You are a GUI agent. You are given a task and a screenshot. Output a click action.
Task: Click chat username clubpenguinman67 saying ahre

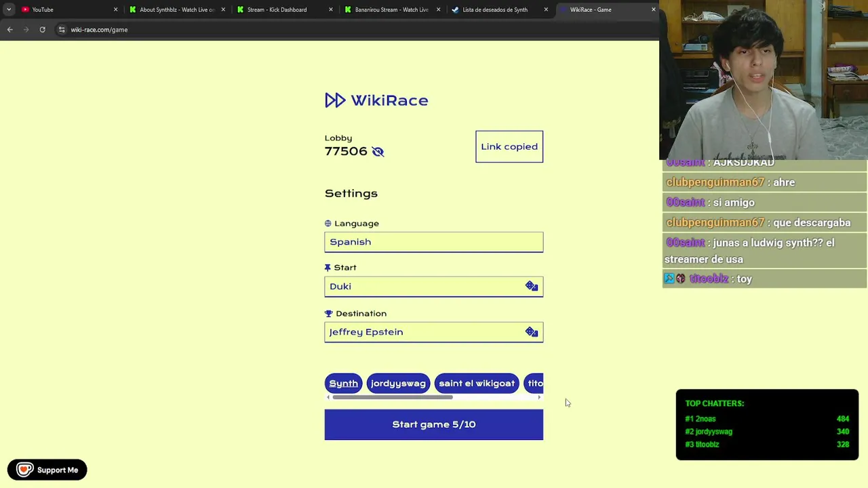[715, 182]
